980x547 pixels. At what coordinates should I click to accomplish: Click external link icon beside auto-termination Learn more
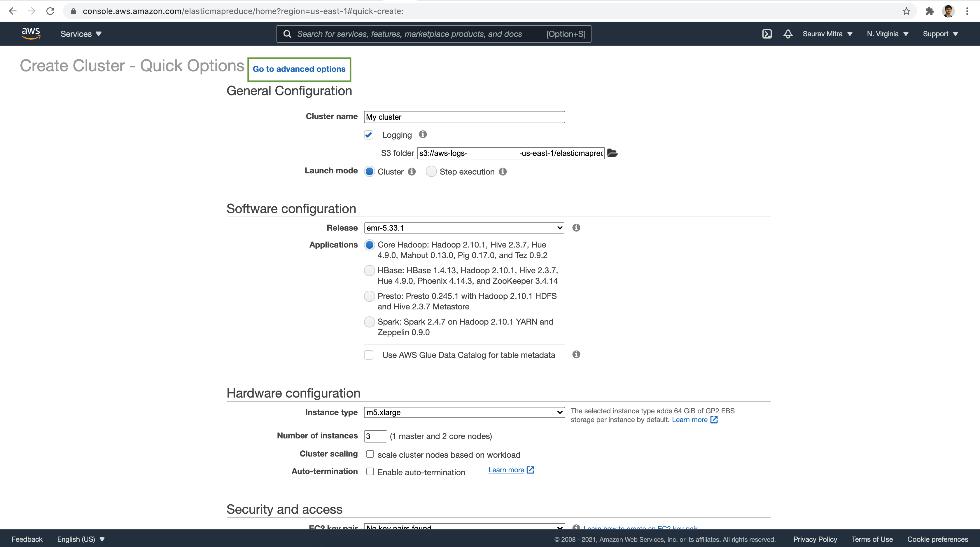[x=530, y=470]
